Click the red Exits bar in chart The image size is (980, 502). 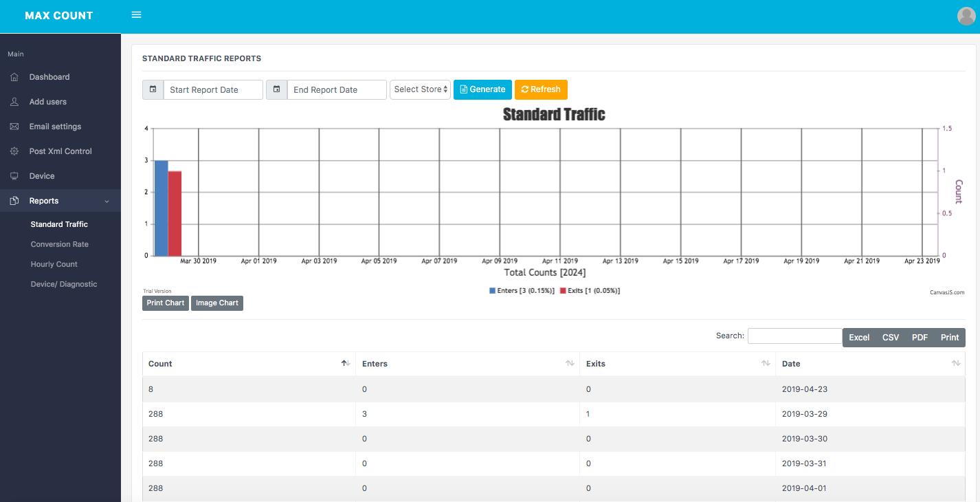coord(175,213)
